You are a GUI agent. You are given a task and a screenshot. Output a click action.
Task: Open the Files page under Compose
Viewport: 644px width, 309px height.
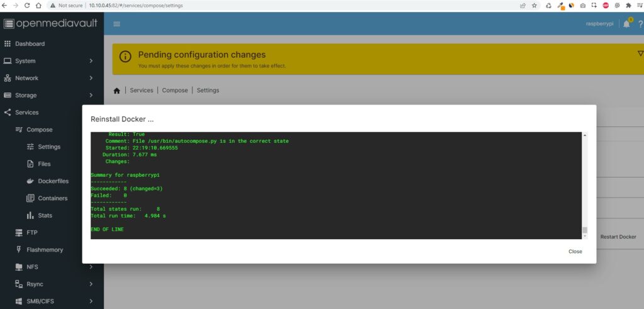pyautogui.click(x=45, y=164)
